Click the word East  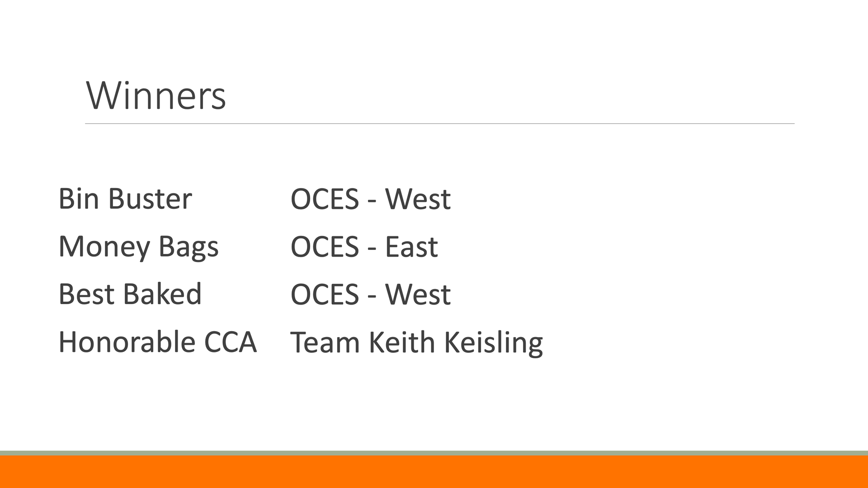411,247
